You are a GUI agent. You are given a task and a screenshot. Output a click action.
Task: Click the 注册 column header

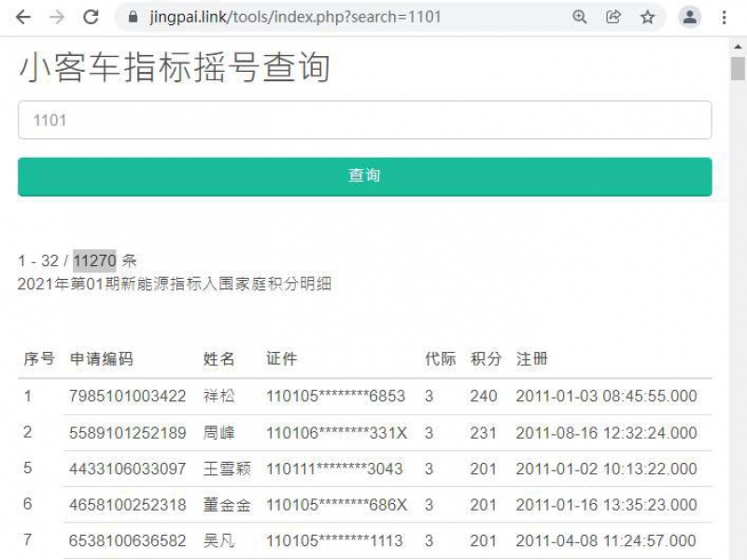(x=532, y=358)
